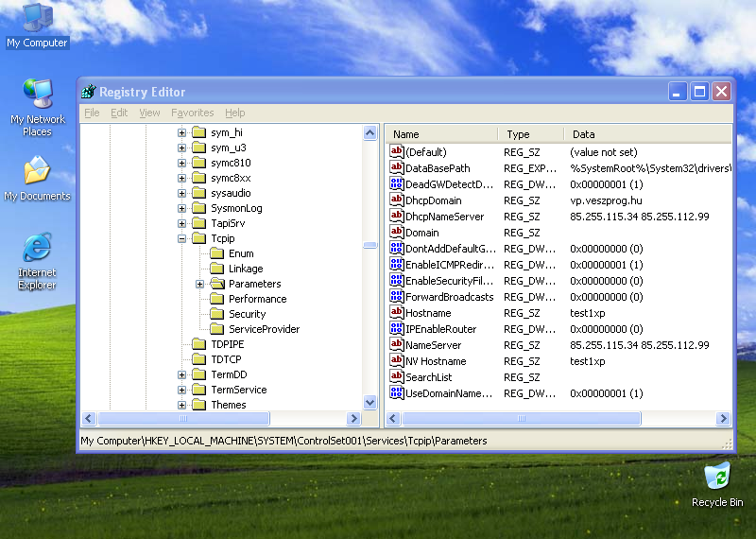This screenshot has width=756, height=539.
Task: Select the Linkage subkey
Action: 246,269
